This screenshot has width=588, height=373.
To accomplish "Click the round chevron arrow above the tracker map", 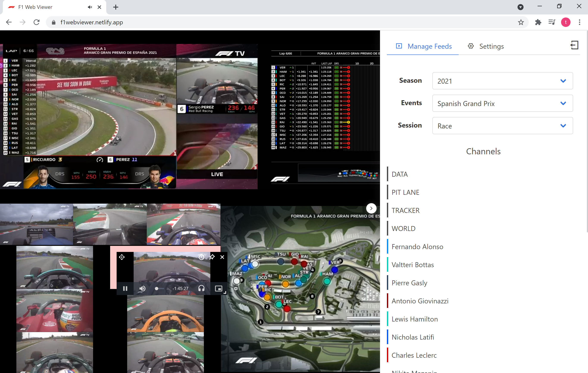I will 371,208.
